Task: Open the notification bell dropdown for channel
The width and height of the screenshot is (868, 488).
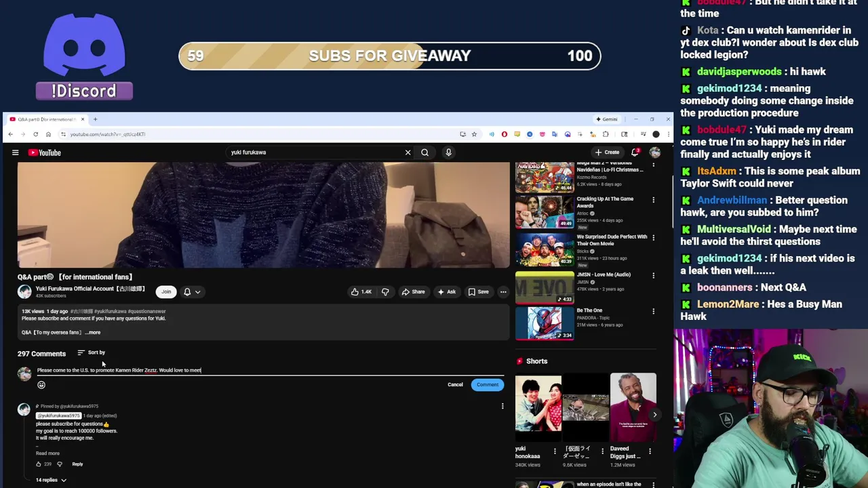Action: [x=192, y=291]
